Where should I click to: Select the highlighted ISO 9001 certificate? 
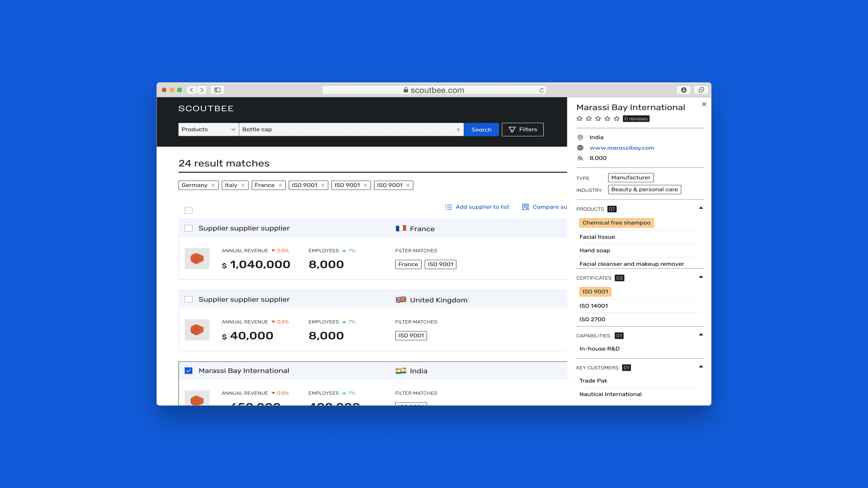point(595,292)
